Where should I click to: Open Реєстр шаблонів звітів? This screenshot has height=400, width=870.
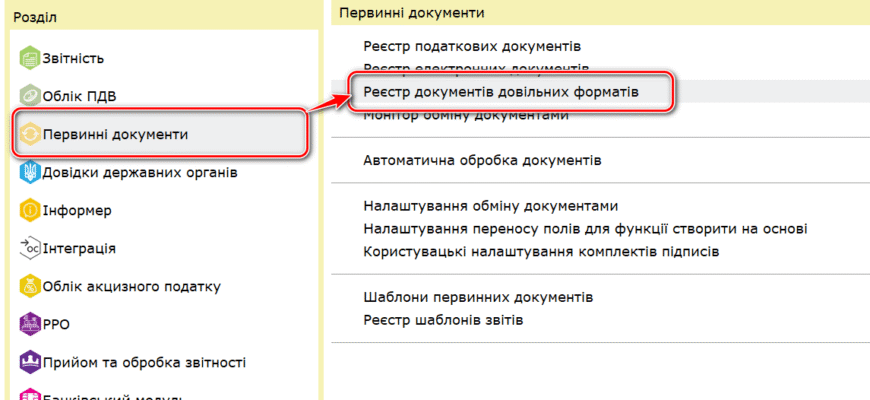(443, 320)
